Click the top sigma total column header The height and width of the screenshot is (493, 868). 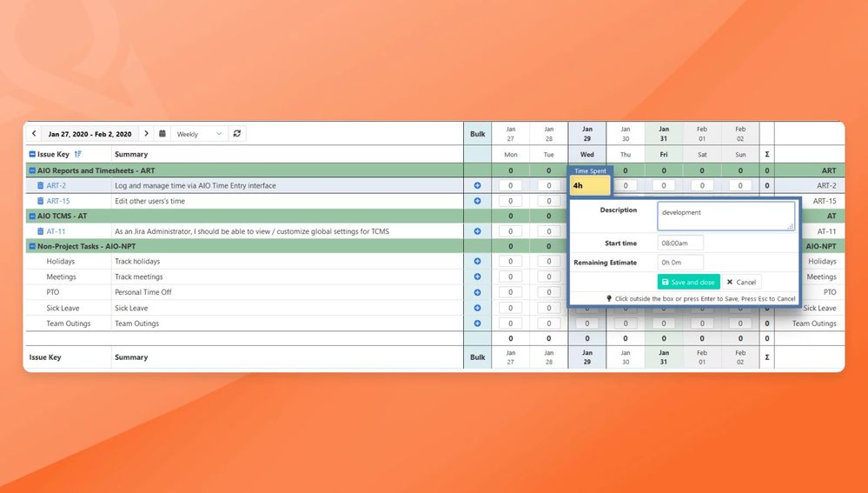(766, 155)
